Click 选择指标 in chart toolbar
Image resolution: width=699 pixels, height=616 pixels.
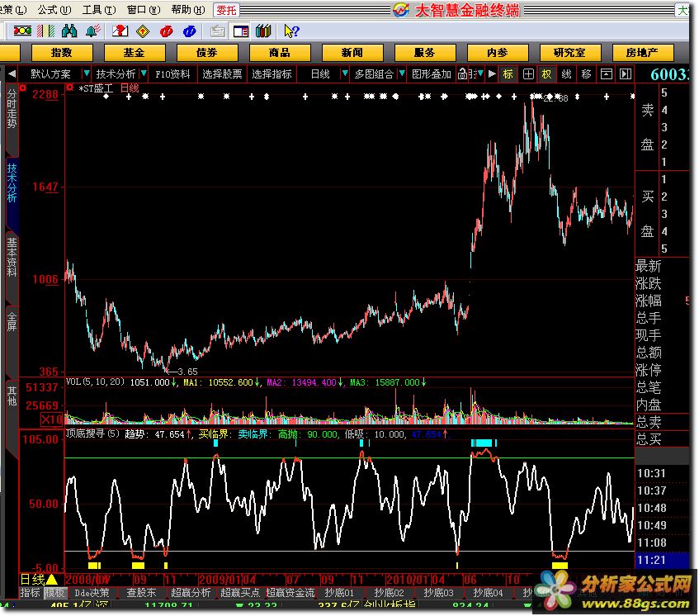pos(272,74)
